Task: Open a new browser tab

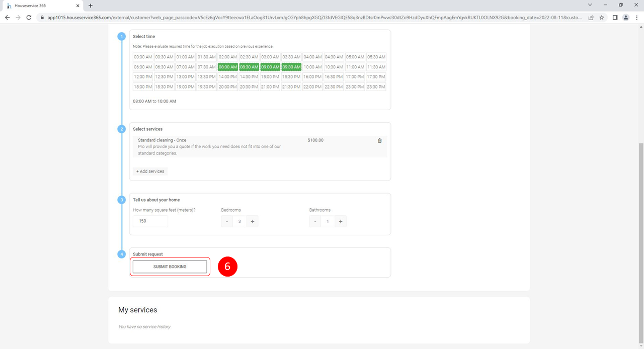Action: click(91, 6)
